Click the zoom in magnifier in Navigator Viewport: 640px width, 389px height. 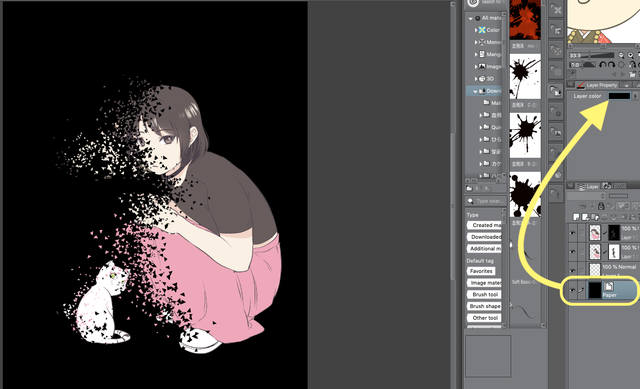(x=631, y=55)
